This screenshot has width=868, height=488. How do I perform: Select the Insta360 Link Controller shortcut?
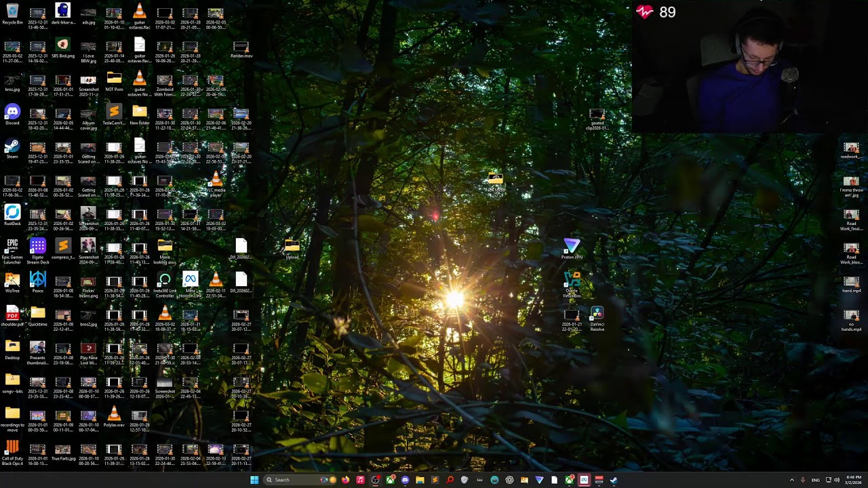coord(165,283)
